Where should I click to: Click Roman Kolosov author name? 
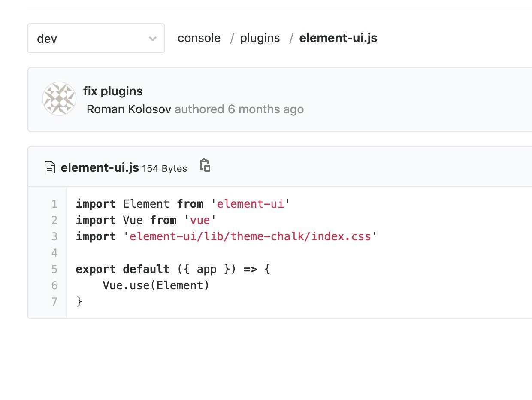coord(129,109)
